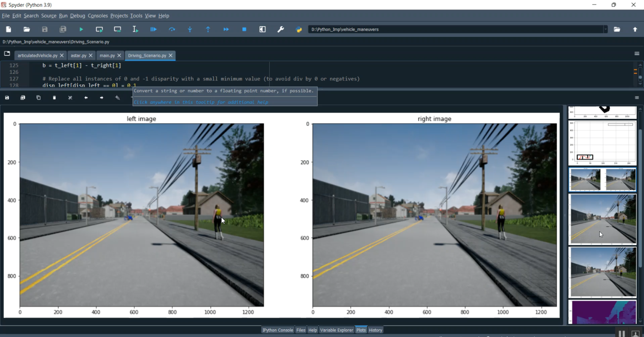Close the main.py tab

pos(120,56)
